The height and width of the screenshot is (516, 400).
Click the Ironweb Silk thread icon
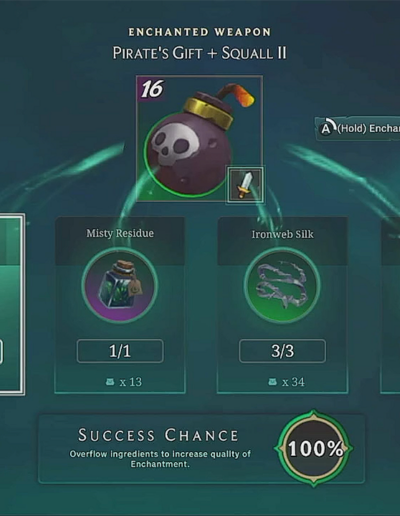tap(282, 286)
